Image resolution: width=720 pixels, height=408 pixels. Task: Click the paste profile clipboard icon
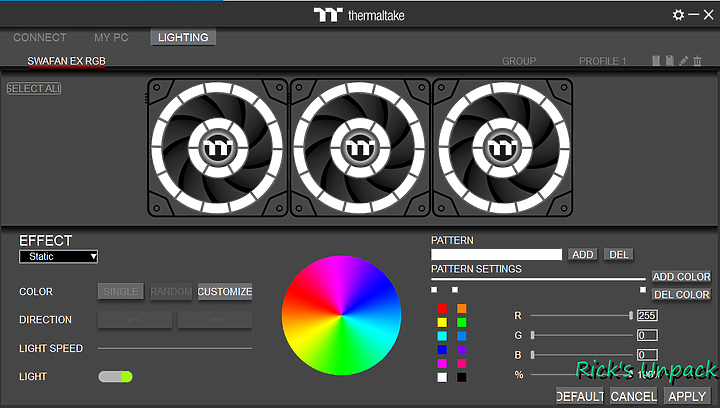[x=670, y=61]
